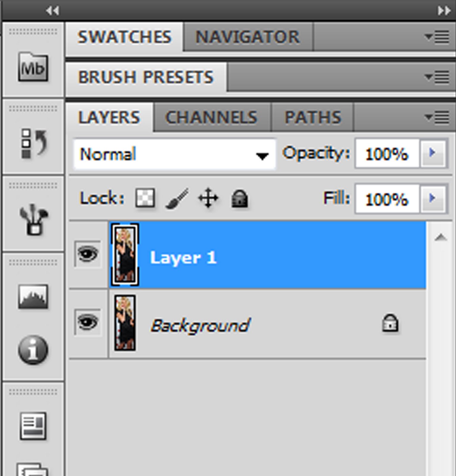Screen dimensions: 456x476
Task: Click the lock image pixels brush icon
Action: 177,198
